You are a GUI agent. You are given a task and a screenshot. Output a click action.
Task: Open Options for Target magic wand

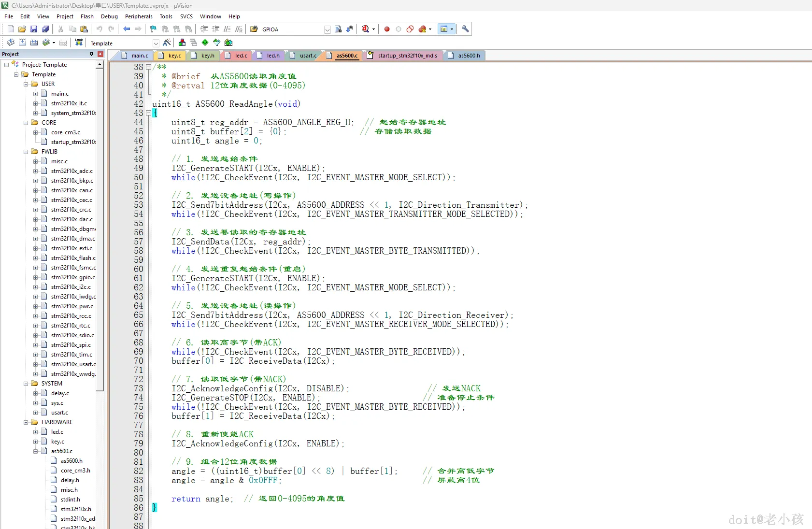tap(167, 43)
